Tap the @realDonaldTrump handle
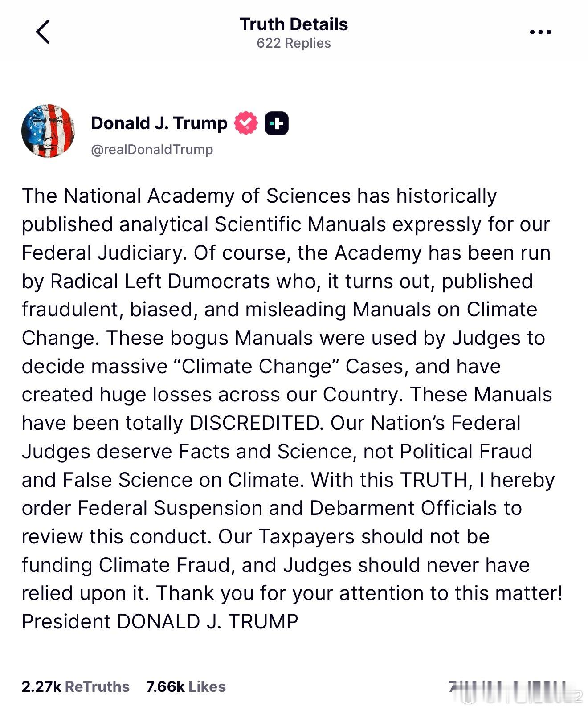The height and width of the screenshot is (710, 588). [152, 149]
